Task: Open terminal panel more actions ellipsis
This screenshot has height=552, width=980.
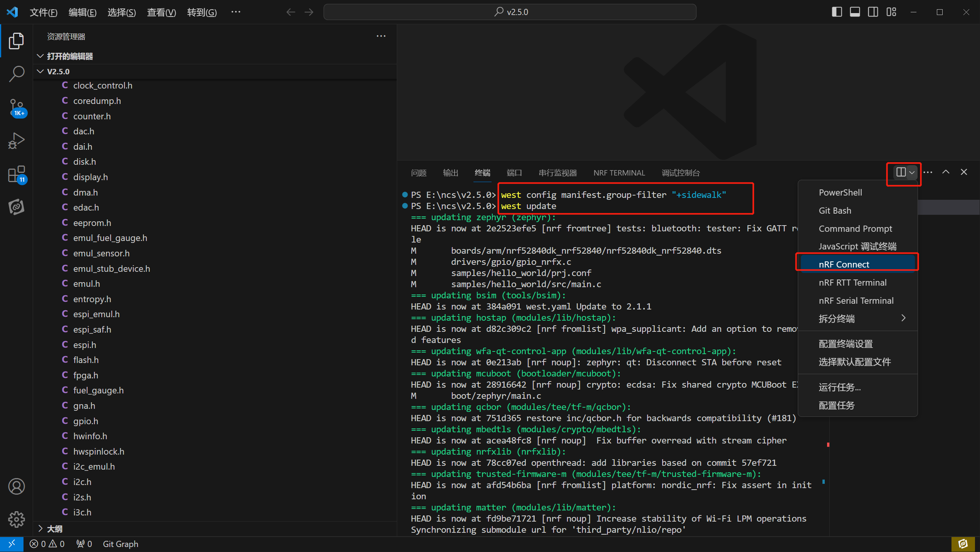Action: pyautogui.click(x=928, y=172)
